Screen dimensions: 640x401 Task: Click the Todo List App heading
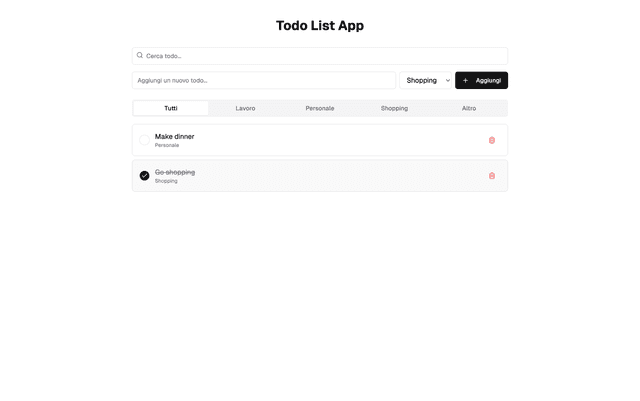[x=320, y=25]
